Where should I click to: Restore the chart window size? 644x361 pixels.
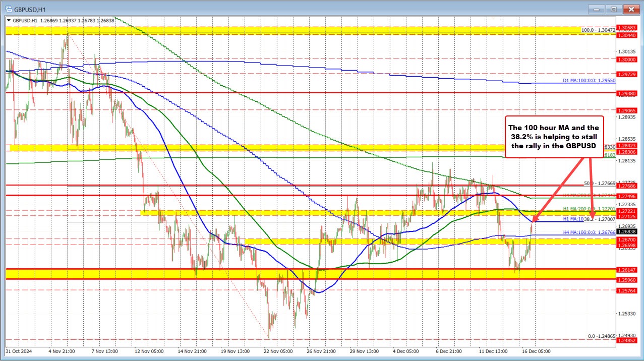pos(613,9)
